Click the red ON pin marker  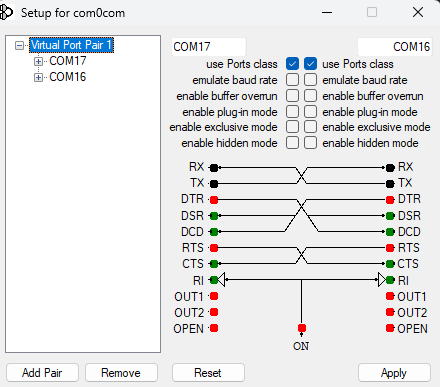tap(302, 328)
